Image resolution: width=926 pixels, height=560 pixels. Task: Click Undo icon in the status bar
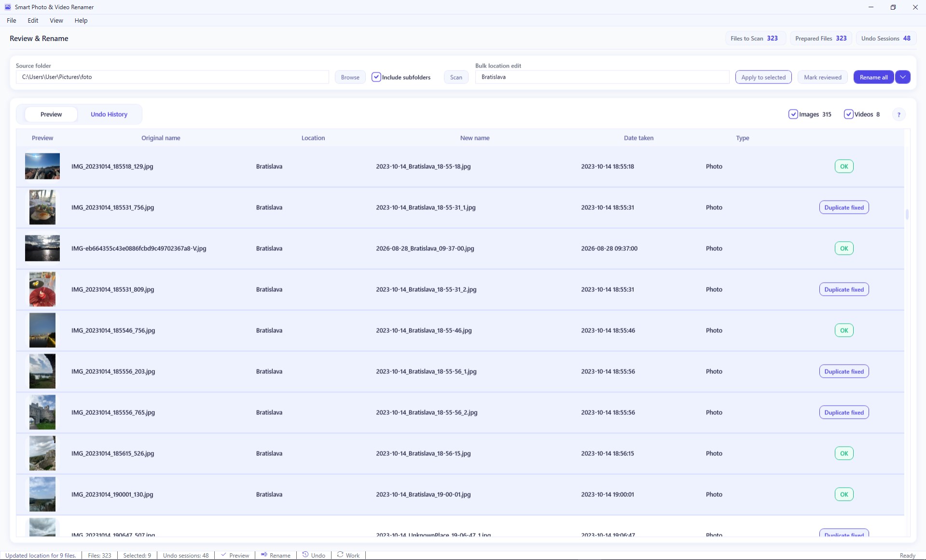tap(305, 555)
